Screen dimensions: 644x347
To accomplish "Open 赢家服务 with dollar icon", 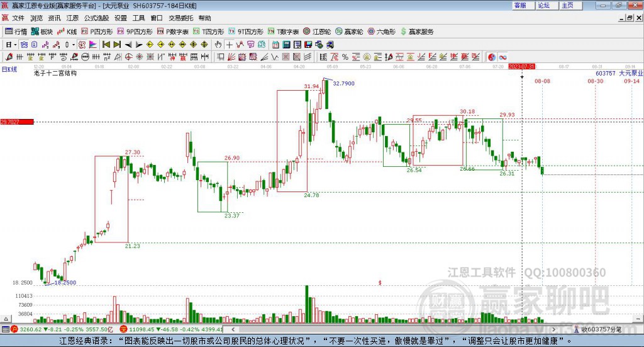I will point(417,31).
